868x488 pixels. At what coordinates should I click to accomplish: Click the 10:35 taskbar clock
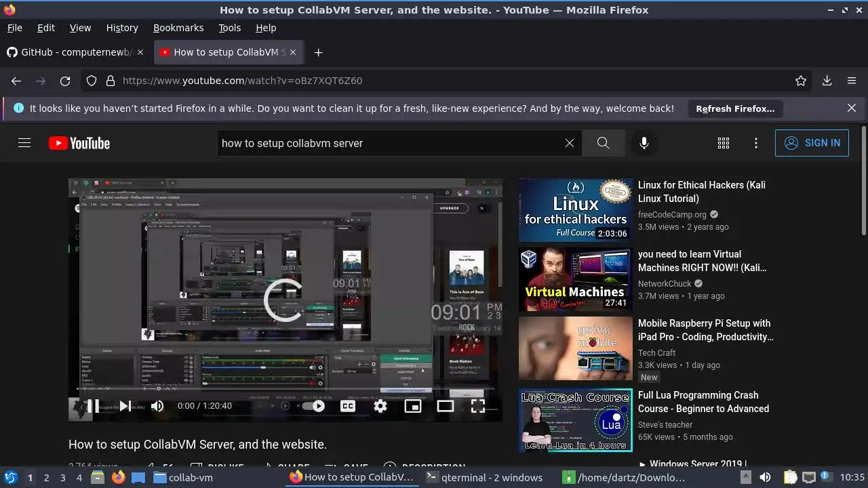click(852, 477)
